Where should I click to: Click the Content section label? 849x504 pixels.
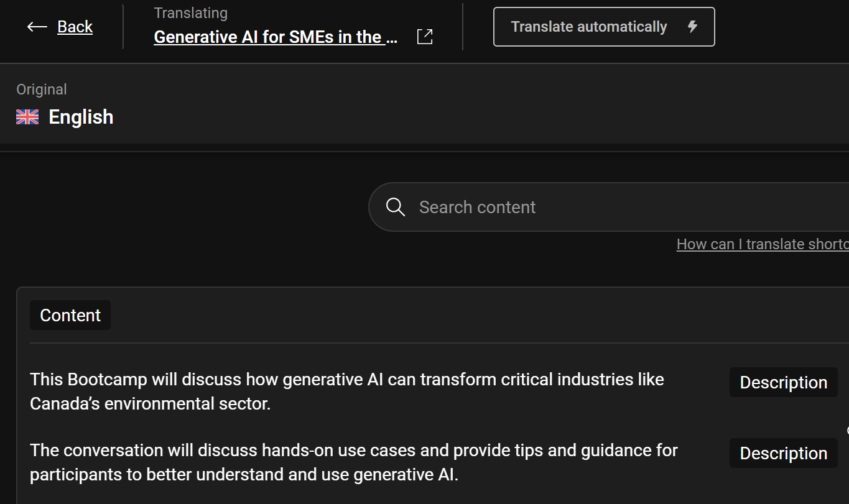(x=70, y=315)
